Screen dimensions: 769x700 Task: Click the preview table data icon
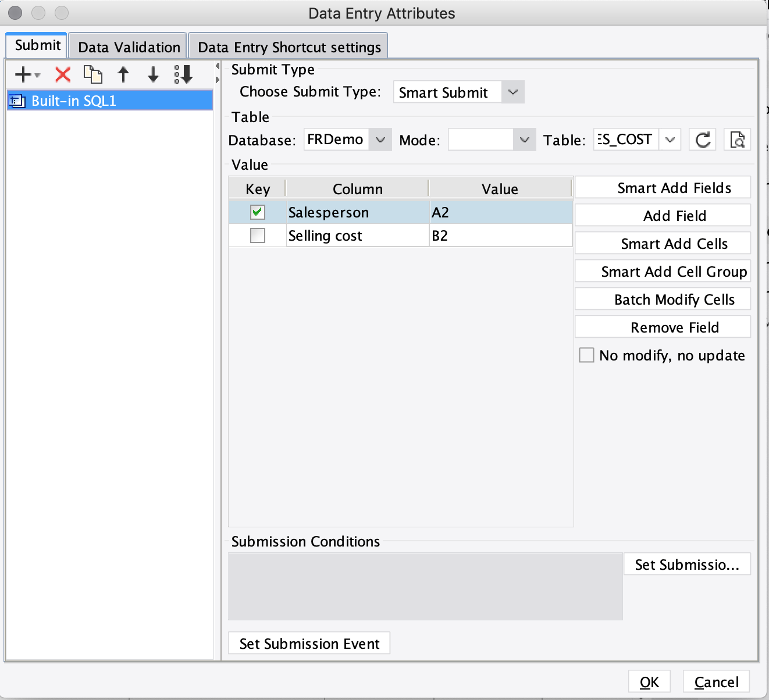click(x=738, y=140)
